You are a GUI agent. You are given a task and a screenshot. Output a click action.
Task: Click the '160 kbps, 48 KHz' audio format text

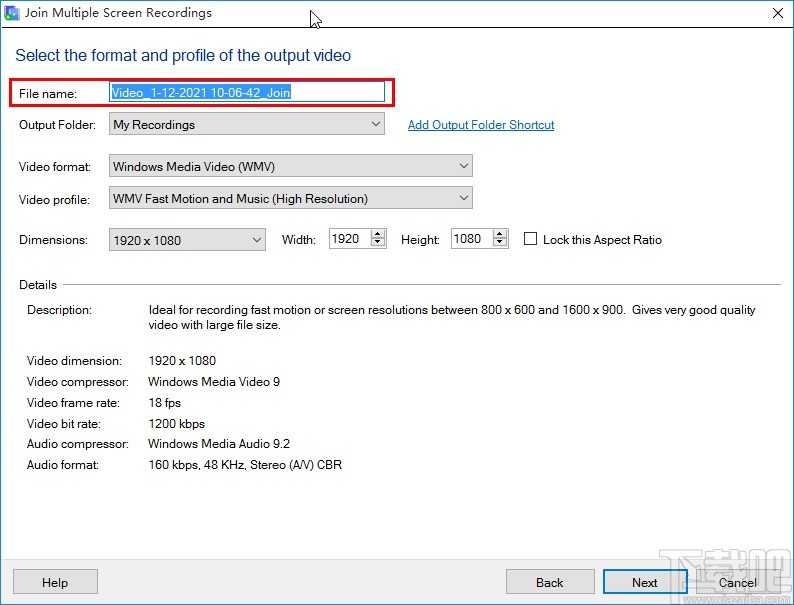(x=245, y=465)
